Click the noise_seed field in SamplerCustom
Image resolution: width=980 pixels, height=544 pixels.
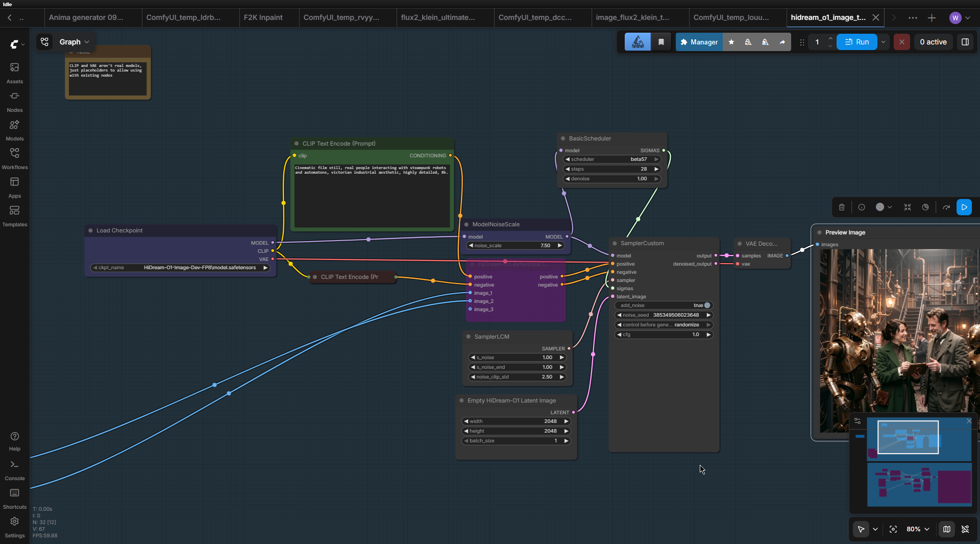664,315
